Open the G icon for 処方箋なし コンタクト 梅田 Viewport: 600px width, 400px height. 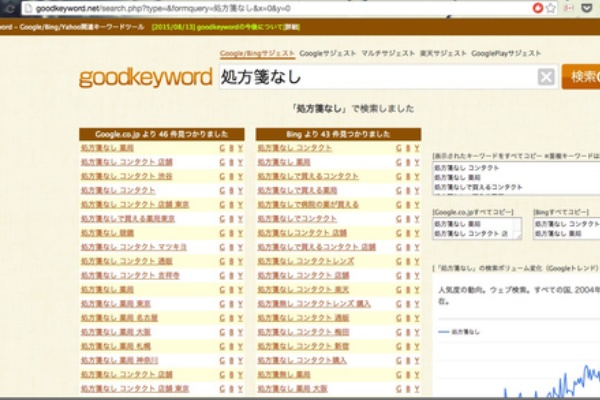tap(399, 332)
